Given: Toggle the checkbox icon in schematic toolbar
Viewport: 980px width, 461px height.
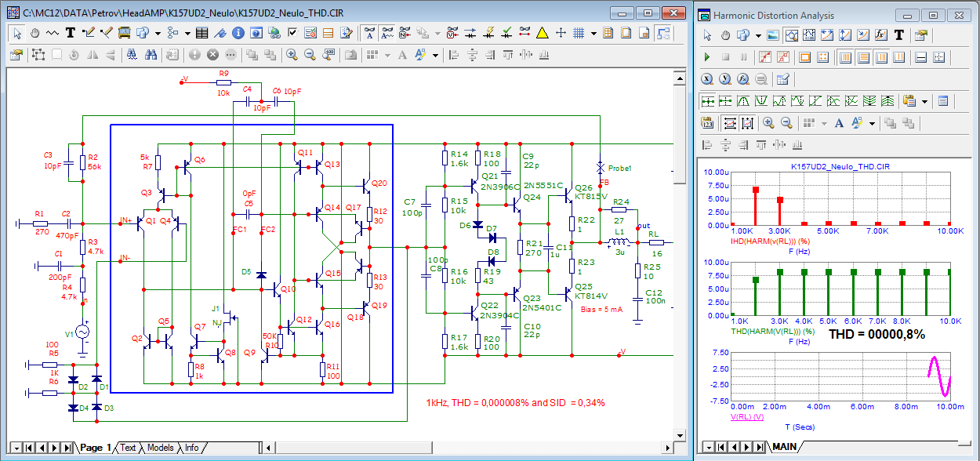Looking at the screenshot, I should tap(292, 33).
